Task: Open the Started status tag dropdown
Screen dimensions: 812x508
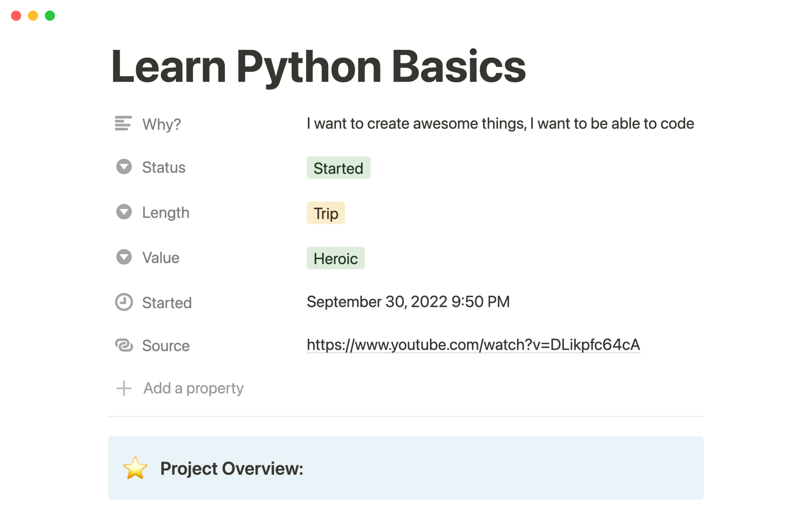Action: coord(338,168)
